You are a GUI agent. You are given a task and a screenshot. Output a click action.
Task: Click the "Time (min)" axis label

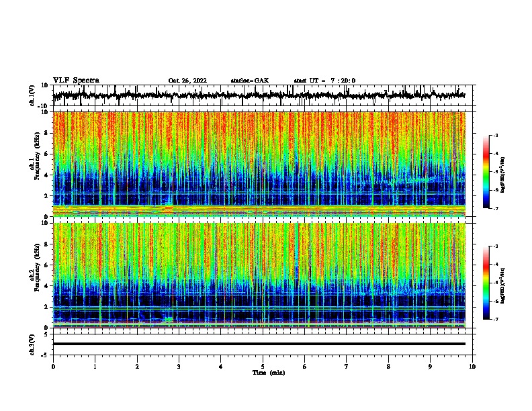269,373
